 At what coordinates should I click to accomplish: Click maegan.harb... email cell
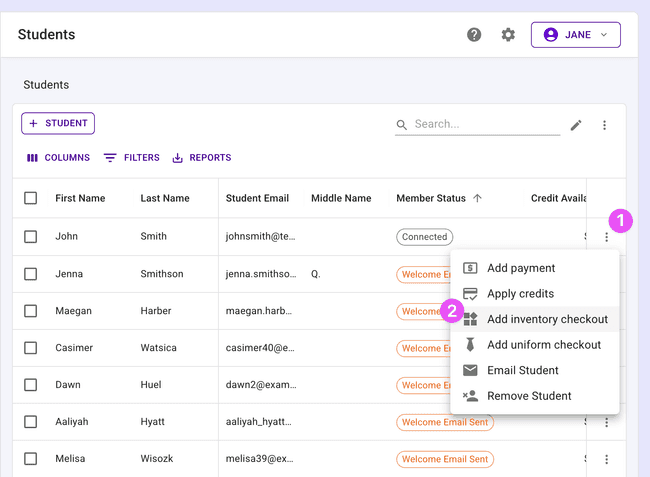259,311
